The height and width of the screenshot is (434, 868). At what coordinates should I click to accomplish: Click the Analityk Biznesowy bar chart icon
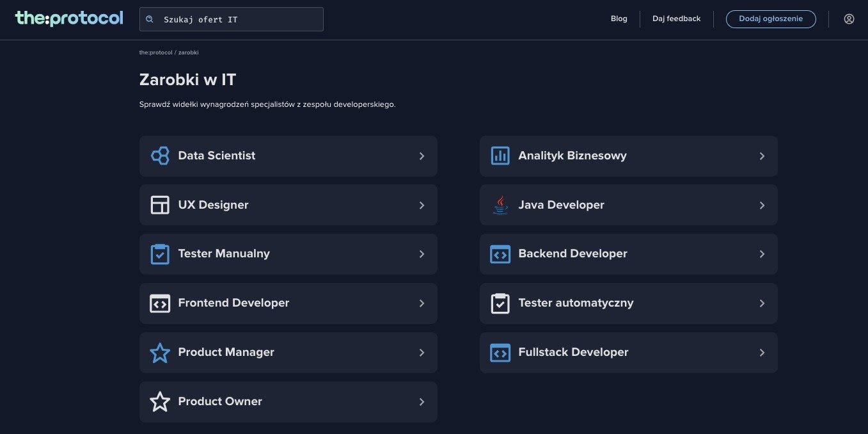coord(500,156)
